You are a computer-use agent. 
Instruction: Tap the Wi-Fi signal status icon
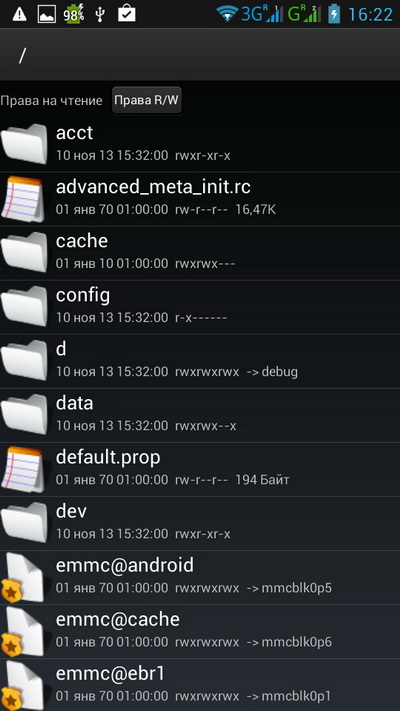pos(227,14)
